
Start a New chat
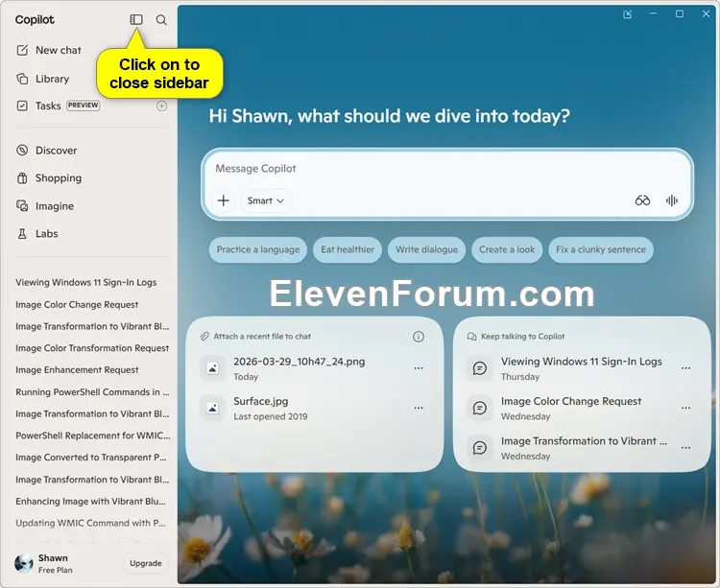point(49,50)
